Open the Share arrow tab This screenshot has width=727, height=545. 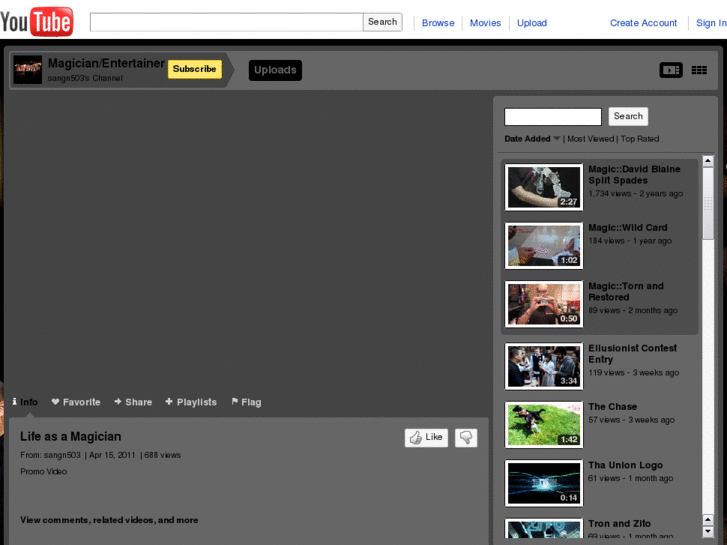133,402
